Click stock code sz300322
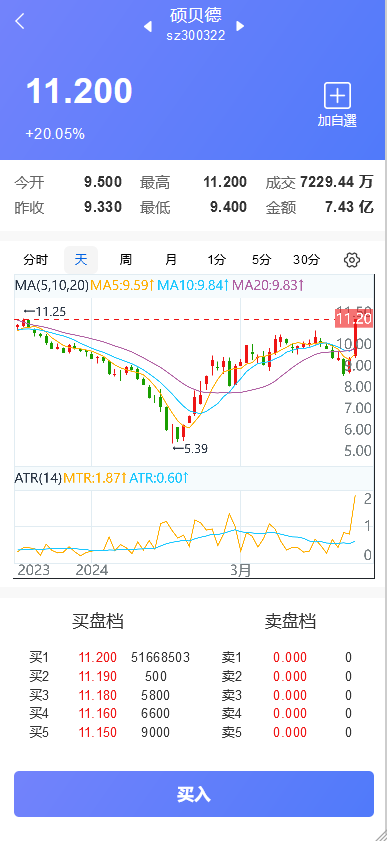The width and height of the screenshot is (387, 842). click(x=195, y=36)
